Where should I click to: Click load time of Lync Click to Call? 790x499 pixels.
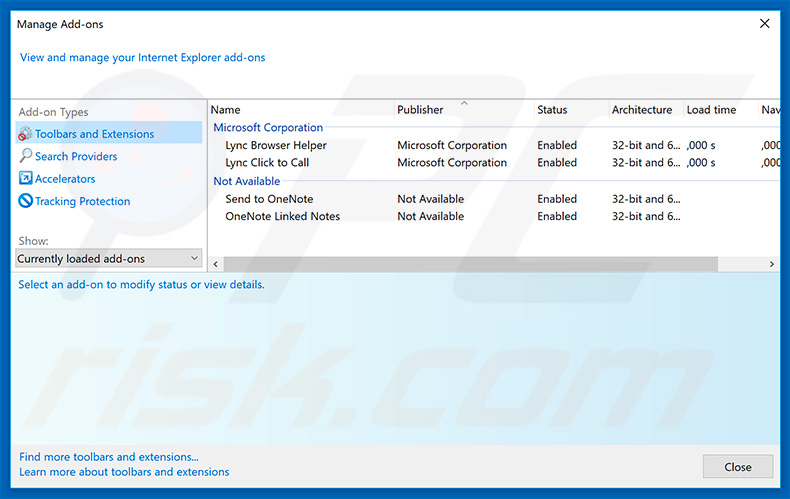click(701, 162)
